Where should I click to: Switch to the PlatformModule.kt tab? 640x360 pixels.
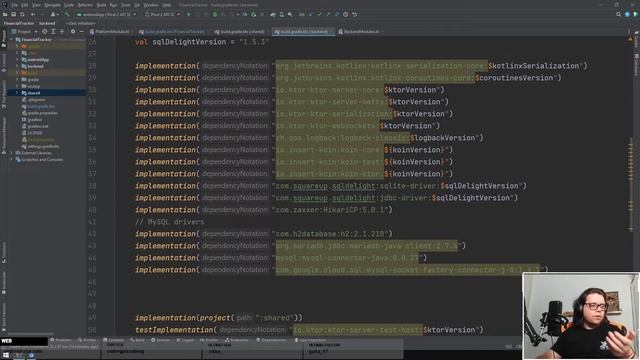(x=111, y=31)
